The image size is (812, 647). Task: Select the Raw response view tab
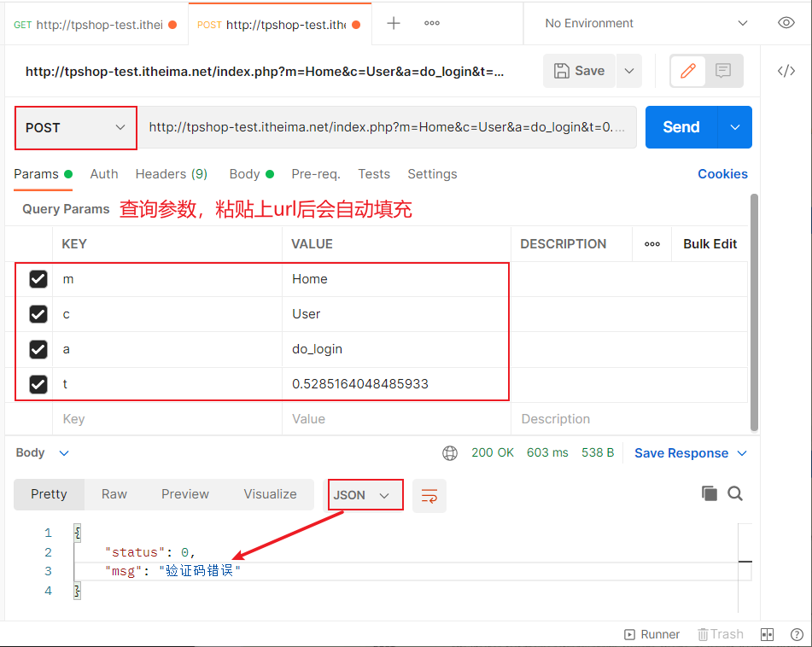pos(114,494)
